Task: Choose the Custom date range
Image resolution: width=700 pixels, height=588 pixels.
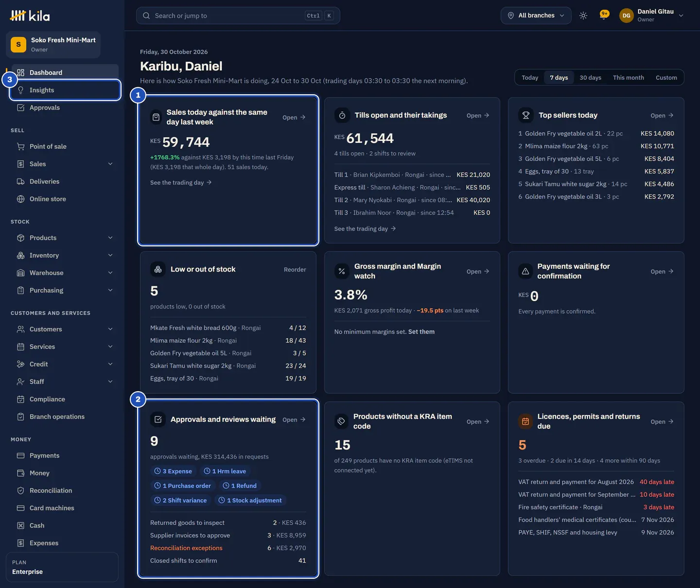Action: 666,78
